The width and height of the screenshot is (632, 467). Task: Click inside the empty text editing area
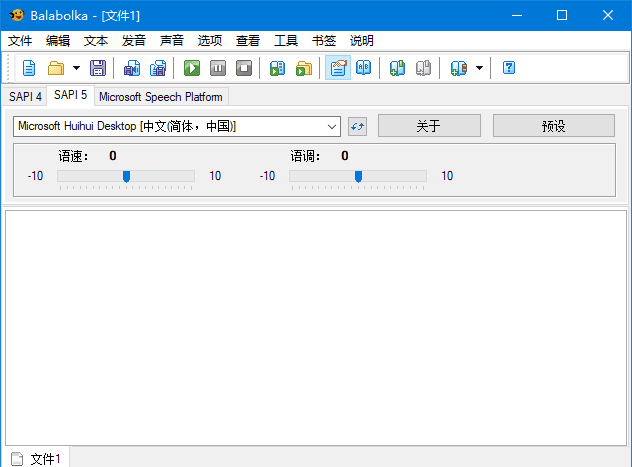[x=316, y=328]
